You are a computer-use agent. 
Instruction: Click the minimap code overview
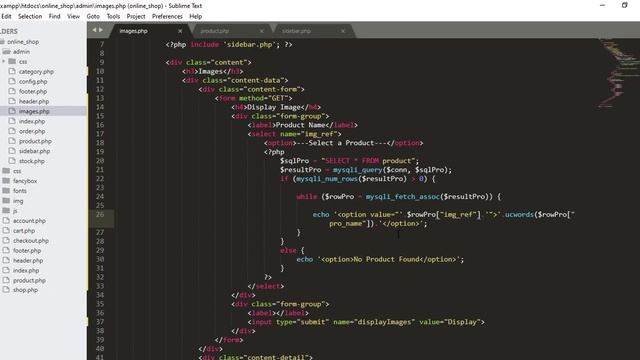pyautogui.click(x=620, y=73)
